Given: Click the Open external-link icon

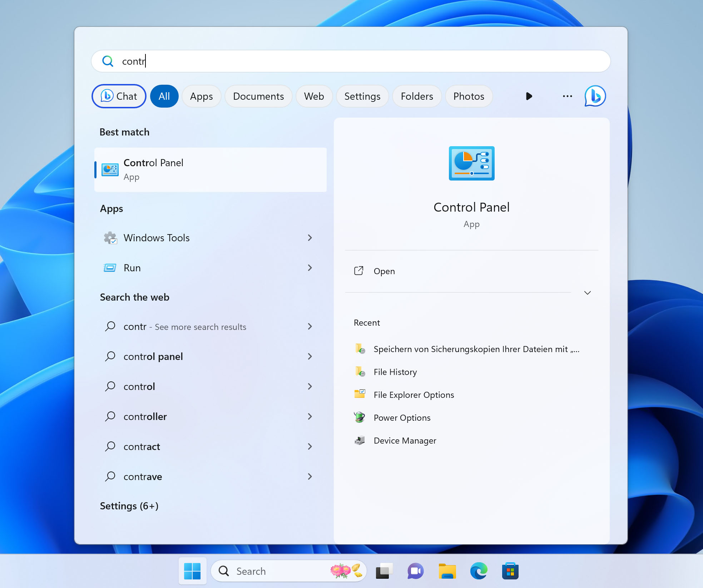Looking at the screenshot, I should click(358, 271).
